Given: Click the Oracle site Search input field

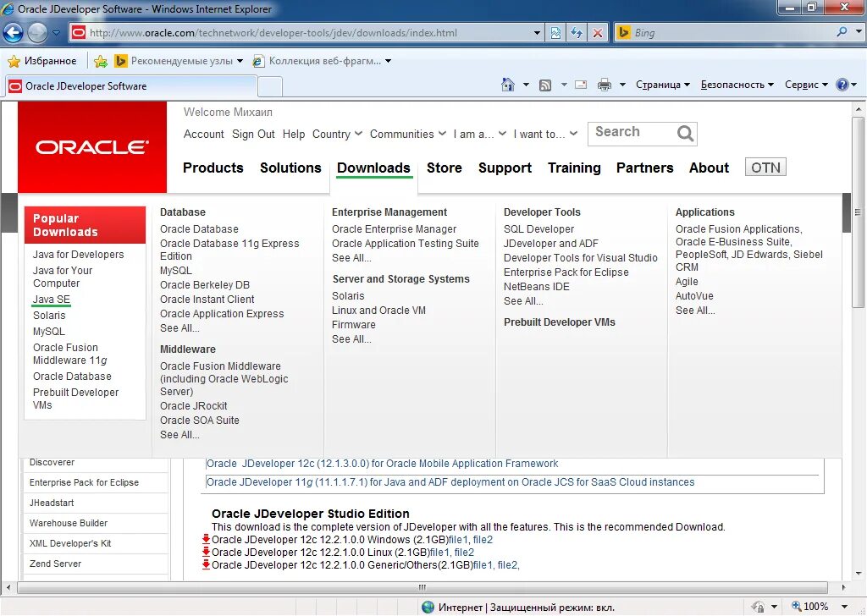Looking at the screenshot, I should 632,133.
